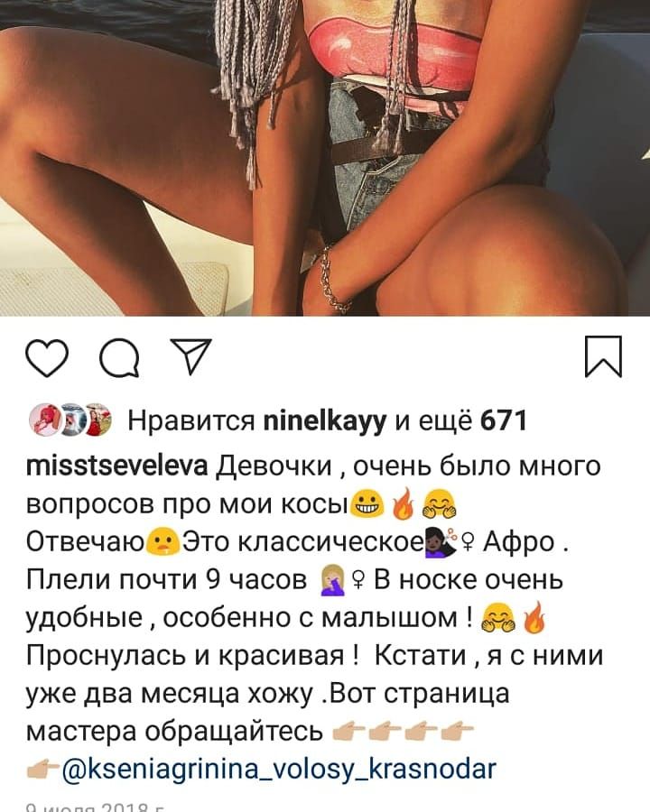This screenshot has height=812, width=650.
Task: Click the post date at bottom
Action: (96, 807)
